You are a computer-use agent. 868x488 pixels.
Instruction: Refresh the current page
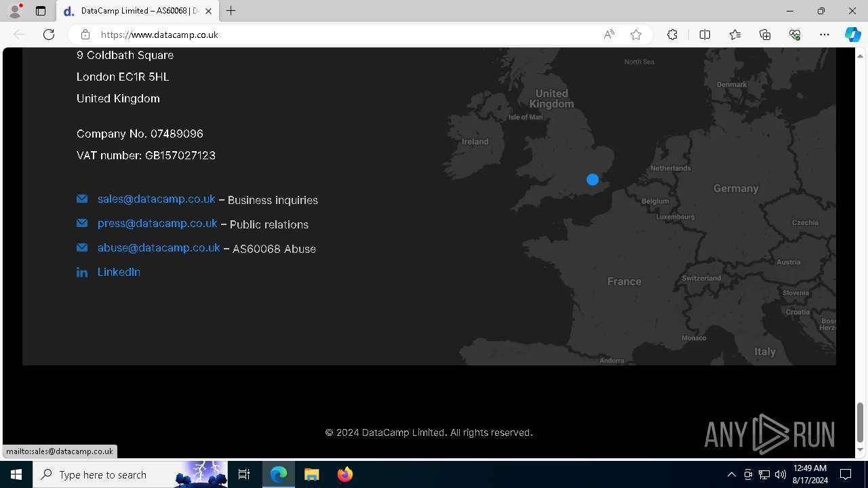(x=49, y=35)
